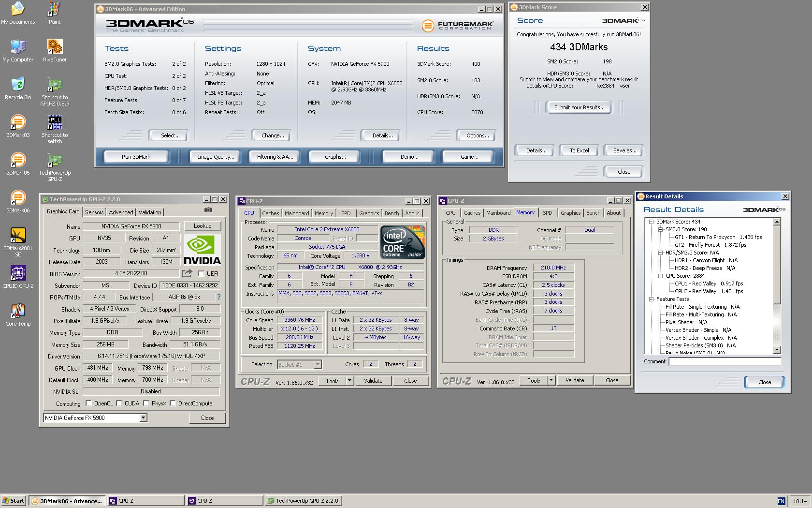Launch RivaTuner desktop icon
This screenshot has height=508, width=812.
click(55, 50)
